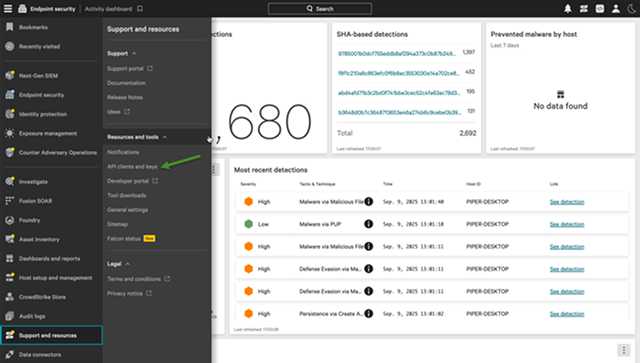This screenshot has width=640, height=363.
Task: Click the Host setup and management icon
Action: point(9,277)
